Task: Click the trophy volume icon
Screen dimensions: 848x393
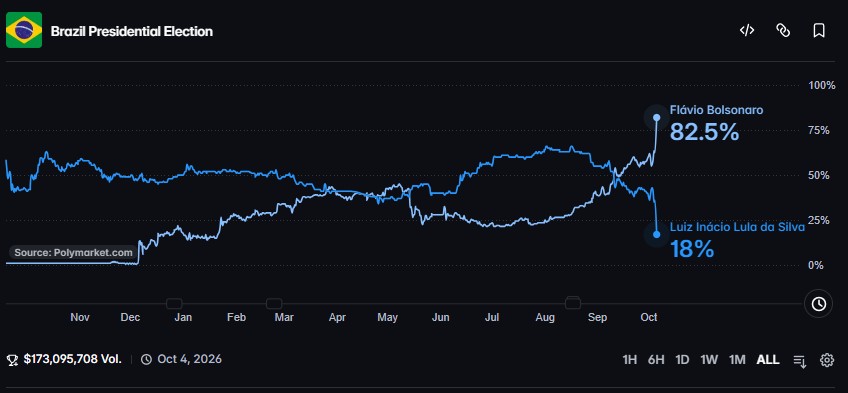Action: [12, 359]
